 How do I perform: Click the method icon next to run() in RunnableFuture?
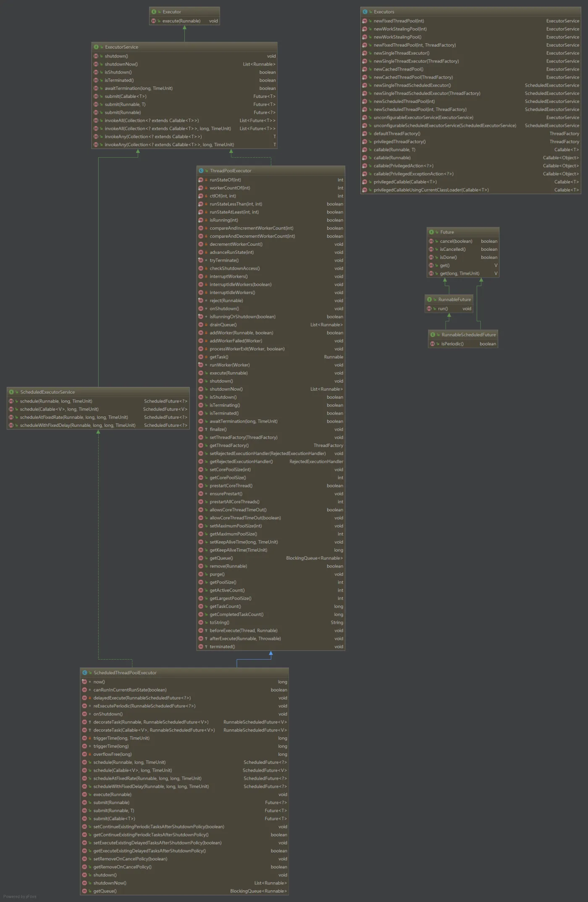pyautogui.click(x=429, y=308)
